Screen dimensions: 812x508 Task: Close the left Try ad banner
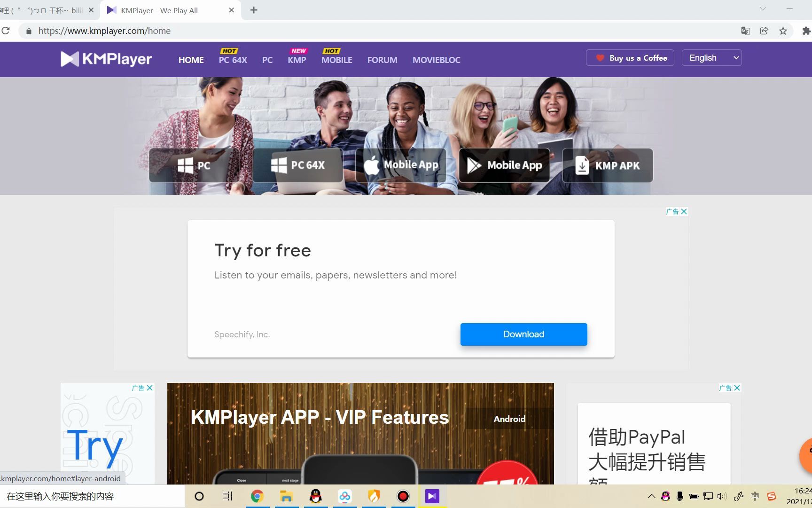click(149, 388)
